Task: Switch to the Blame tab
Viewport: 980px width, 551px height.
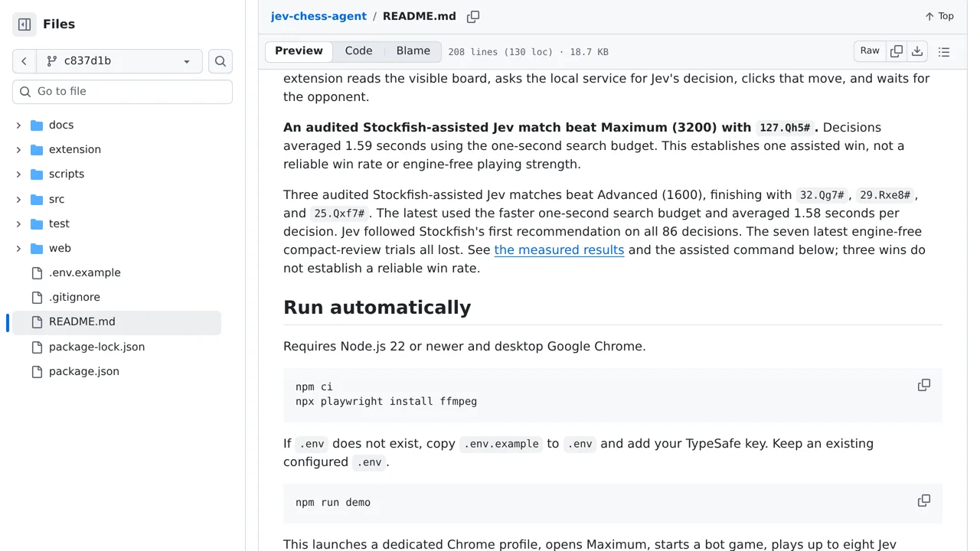Action: pyautogui.click(x=413, y=51)
